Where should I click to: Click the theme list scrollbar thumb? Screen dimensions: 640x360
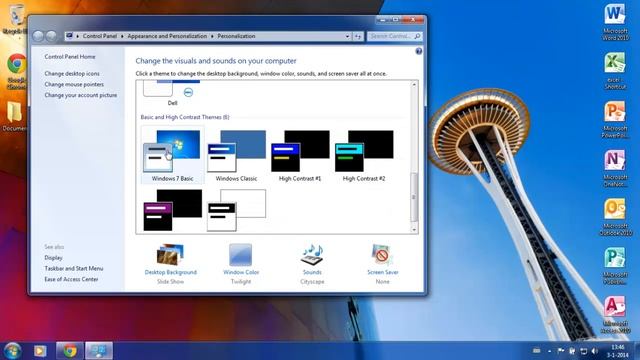click(x=414, y=197)
